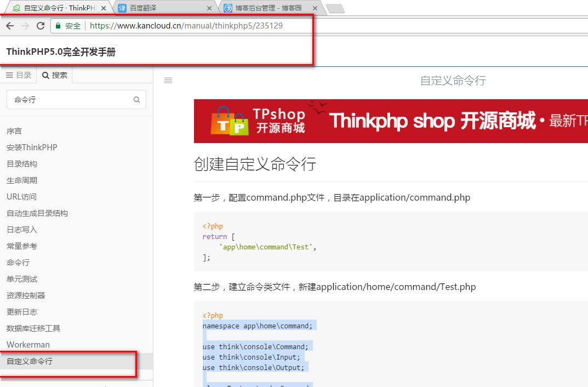Click use think\console\Command line
This screenshot has height=387, width=588.
tap(255, 347)
